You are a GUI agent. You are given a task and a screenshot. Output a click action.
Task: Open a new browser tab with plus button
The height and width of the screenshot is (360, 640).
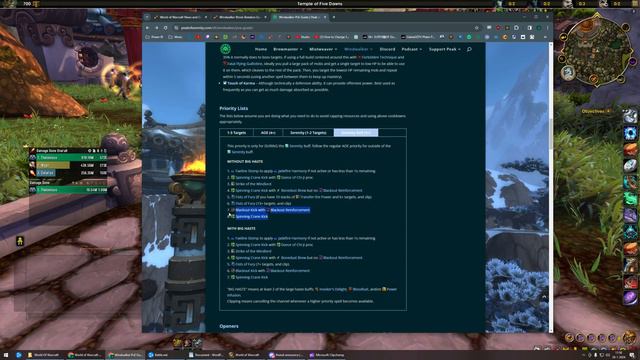pyautogui.click(x=334, y=17)
